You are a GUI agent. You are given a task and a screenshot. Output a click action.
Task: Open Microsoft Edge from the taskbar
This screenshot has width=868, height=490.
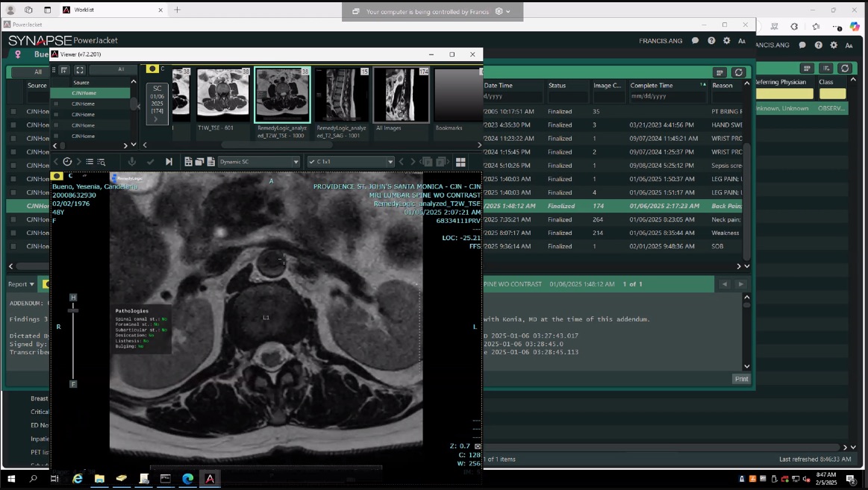187,479
